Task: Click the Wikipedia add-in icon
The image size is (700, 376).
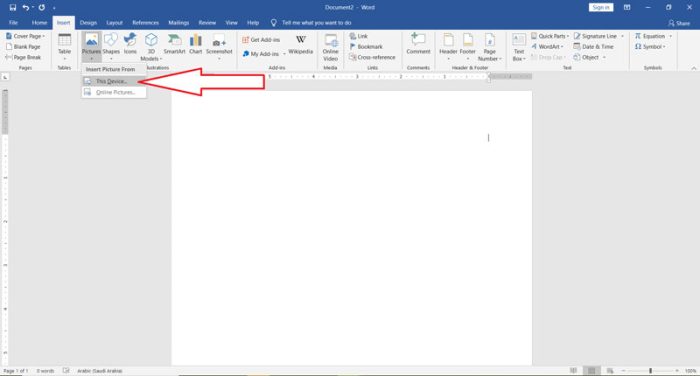Action: pyautogui.click(x=300, y=44)
